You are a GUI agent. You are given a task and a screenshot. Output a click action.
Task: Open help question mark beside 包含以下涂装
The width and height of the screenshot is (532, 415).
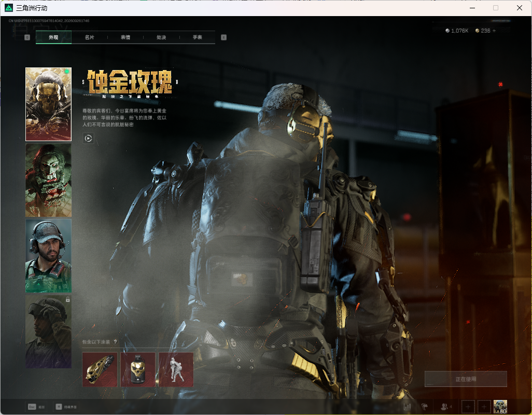tap(115, 342)
